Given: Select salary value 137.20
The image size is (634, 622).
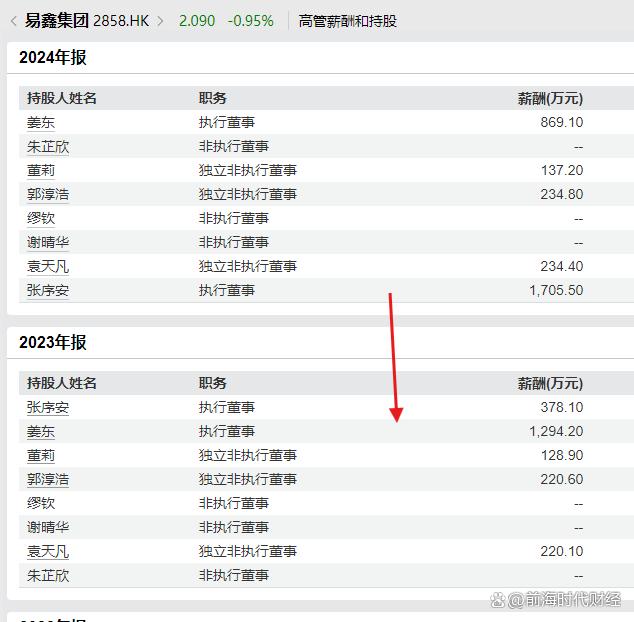Looking at the screenshot, I should (562, 170).
